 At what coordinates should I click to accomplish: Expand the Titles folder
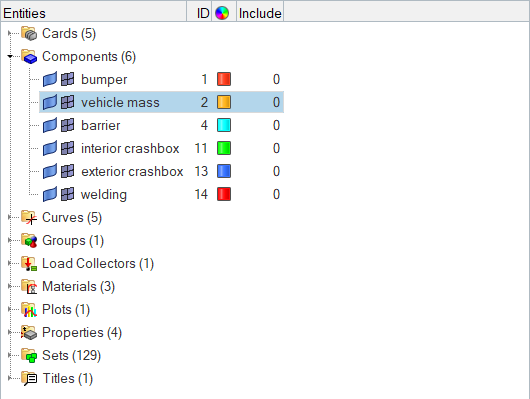click(10, 378)
